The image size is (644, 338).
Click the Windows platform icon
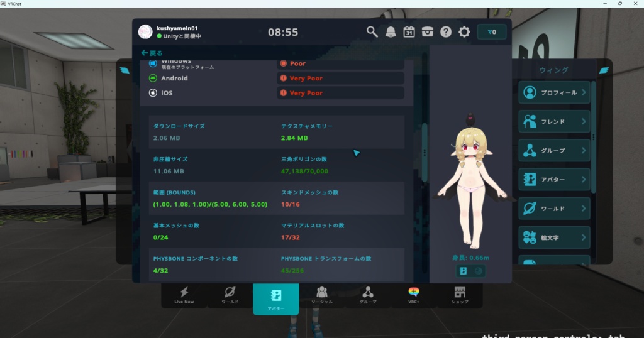153,63
